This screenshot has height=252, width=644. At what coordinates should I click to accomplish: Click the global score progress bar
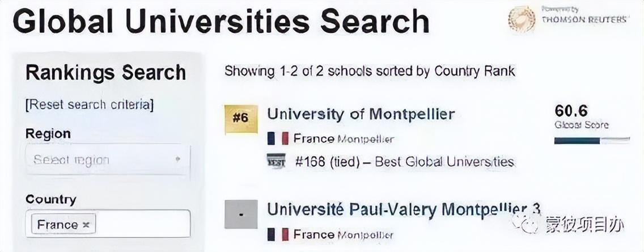point(592,141)
